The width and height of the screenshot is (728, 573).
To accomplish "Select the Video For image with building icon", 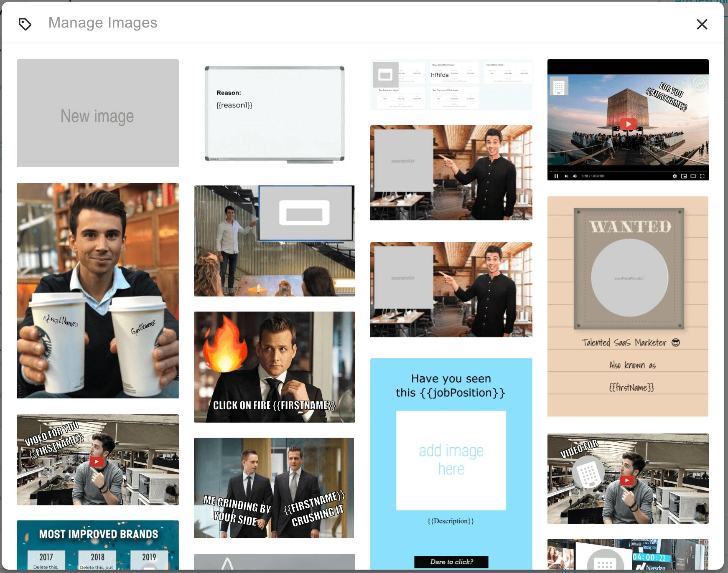I will point(628,479).
